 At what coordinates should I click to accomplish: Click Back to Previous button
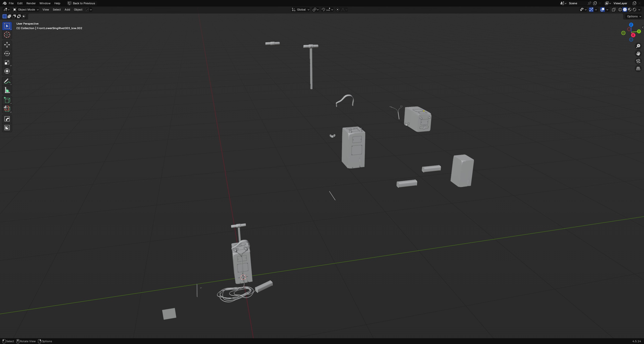81,3
